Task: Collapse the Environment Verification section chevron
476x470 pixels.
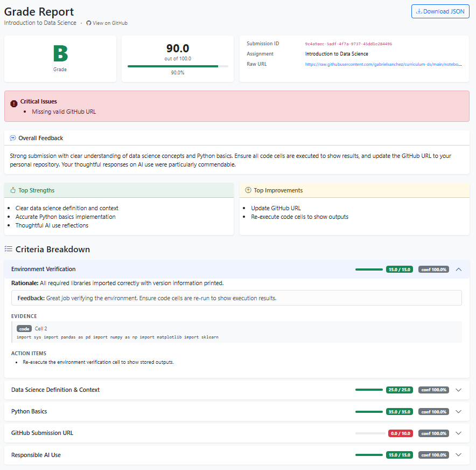Action: [x=459, y=269]
